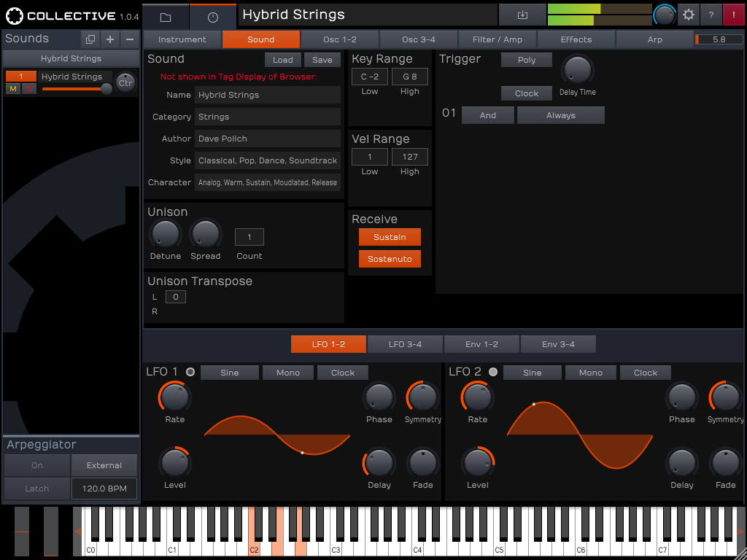The height and width of the screenshot is (560, 747).
Task: Open settings gear icon
Action: [x=688, y=15]
